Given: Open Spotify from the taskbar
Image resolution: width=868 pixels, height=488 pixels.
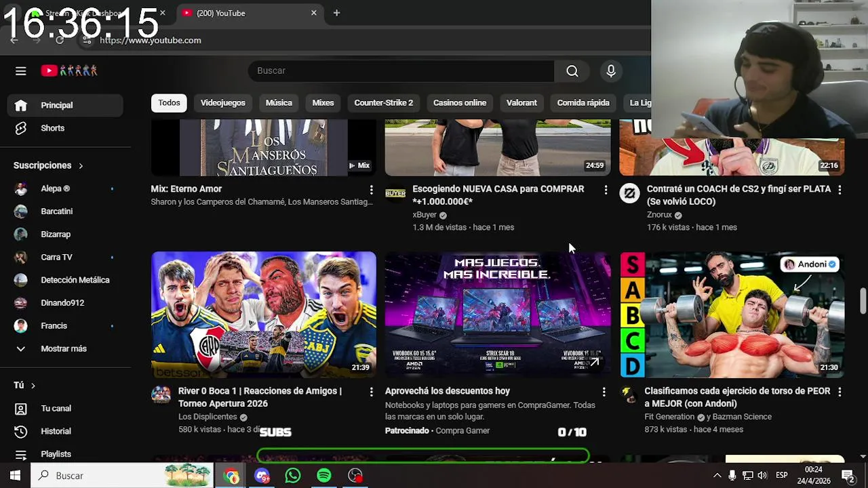Looking at the screenshot, I should coord(324,476).
